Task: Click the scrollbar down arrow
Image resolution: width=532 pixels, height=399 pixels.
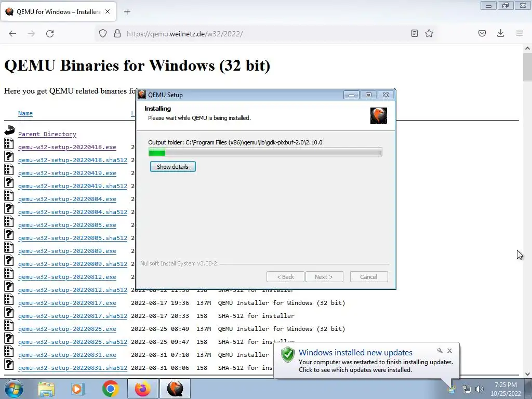Action: [527, 374]
